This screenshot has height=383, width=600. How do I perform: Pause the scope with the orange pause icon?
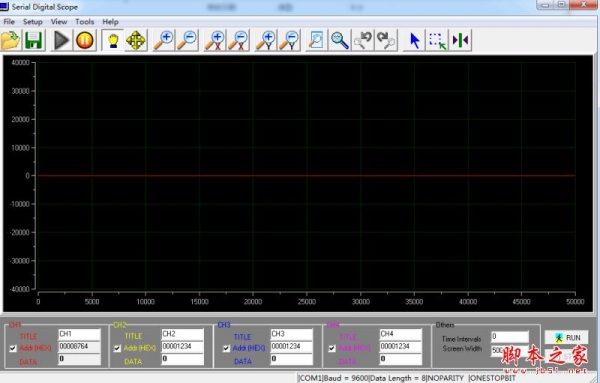[x=85, y=40]
